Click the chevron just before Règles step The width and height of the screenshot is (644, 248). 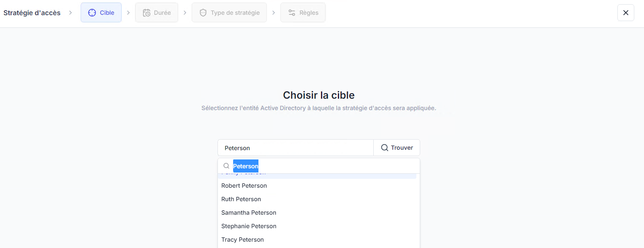[274, 13]
